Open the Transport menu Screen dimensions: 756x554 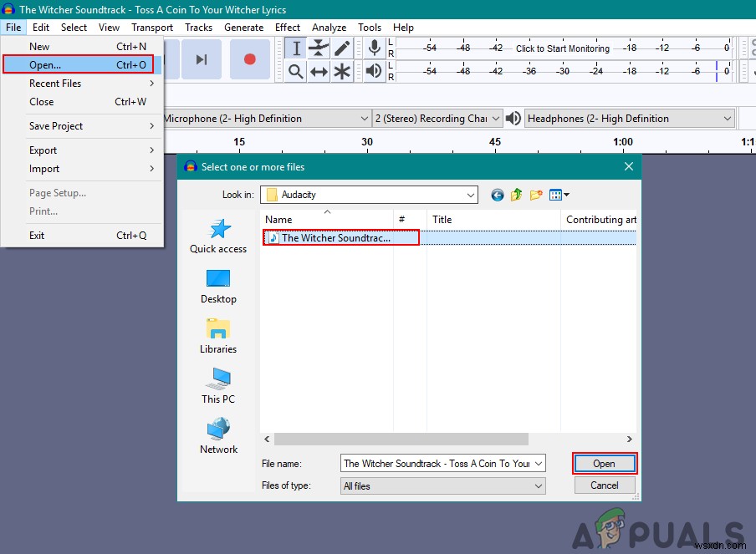coord(152,28)
